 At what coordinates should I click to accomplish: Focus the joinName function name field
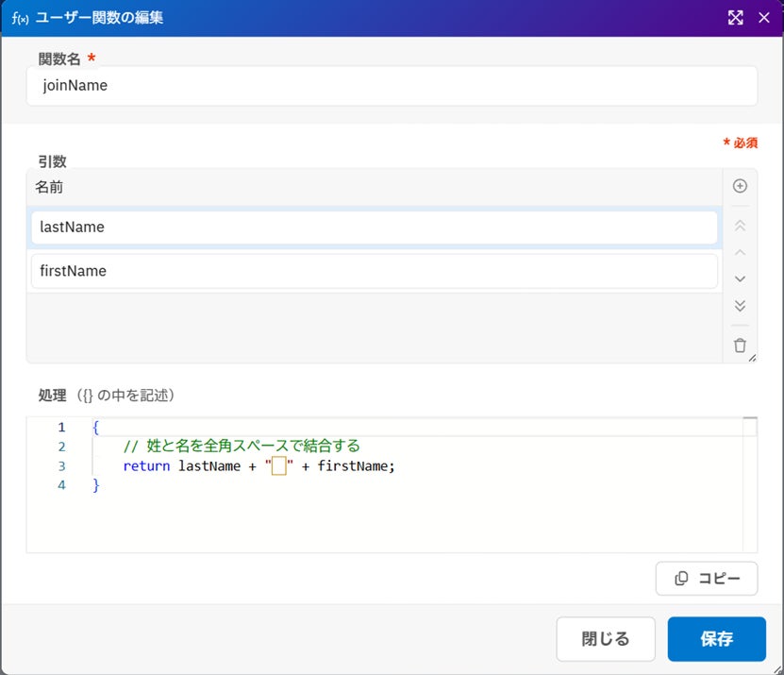point(392,86)
